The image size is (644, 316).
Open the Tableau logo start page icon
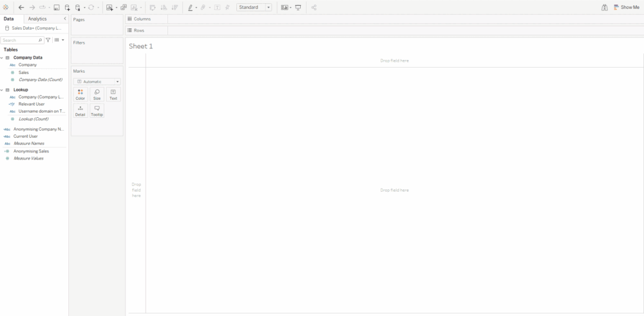(6, 8)
